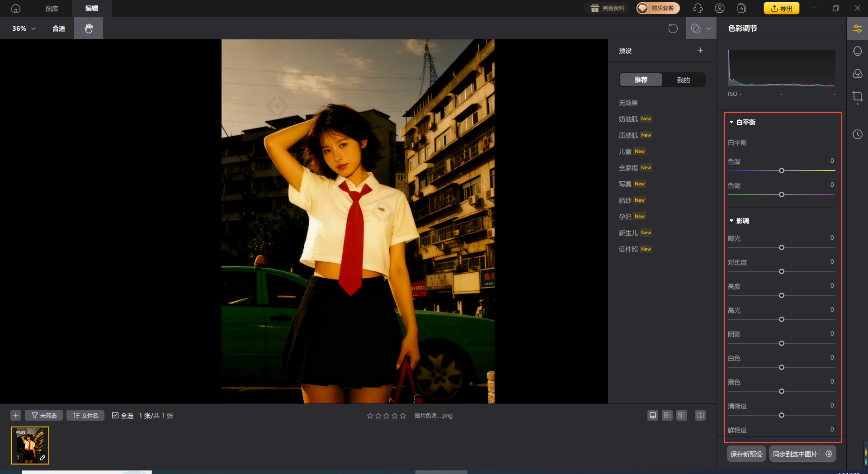Click the 保存新预设 button
This screenshot has height=474, width=868.
(x=746, y=454)
